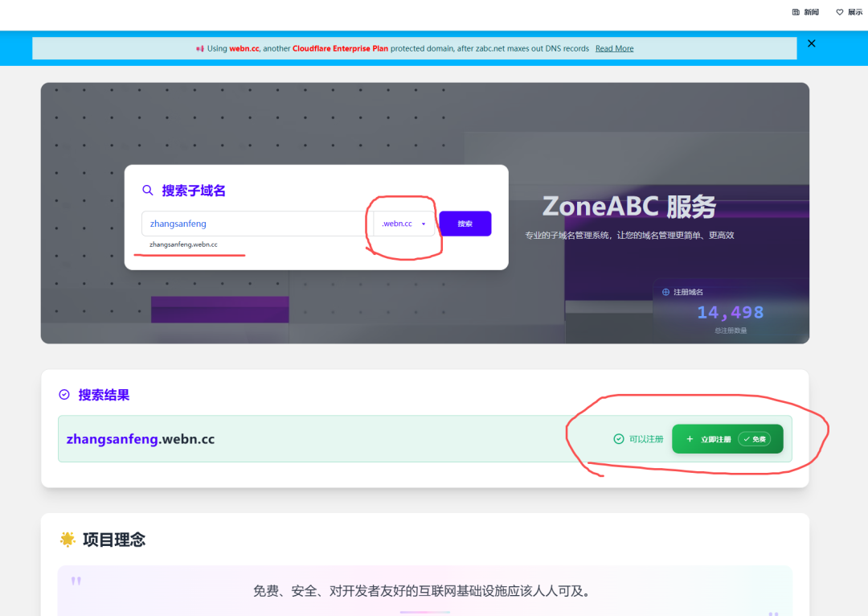Screen dimensions: 868x616
Task: Click the plus icon inside 立即注册 button
Action: pyautogui.click(x=690, y=438)
